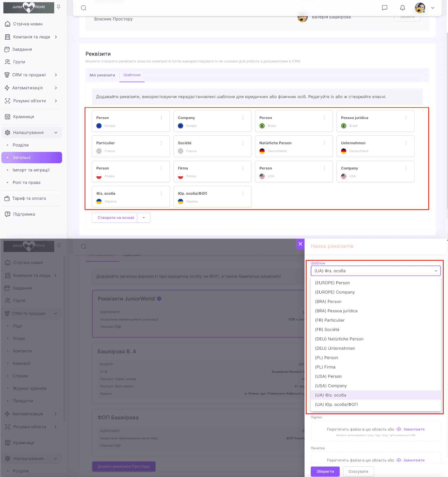Select the Шаблони tab
448x477 pixels.
pyautogui.click(x=132, y=75)
